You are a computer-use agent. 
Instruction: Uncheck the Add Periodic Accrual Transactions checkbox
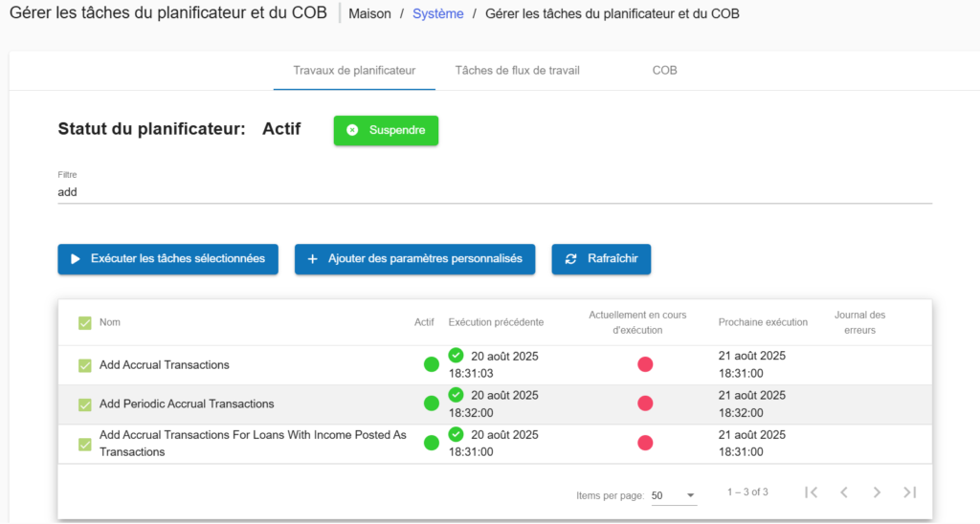85,404
